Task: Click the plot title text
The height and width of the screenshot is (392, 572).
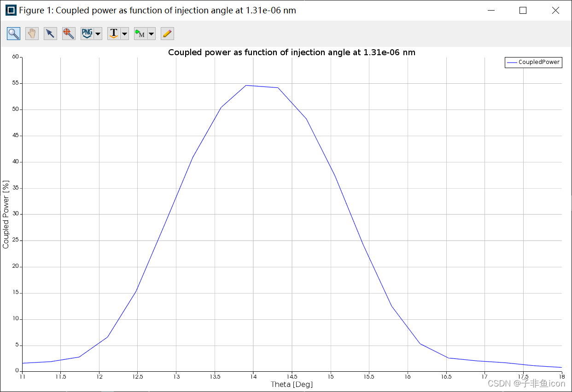Action: pos(292,52)
